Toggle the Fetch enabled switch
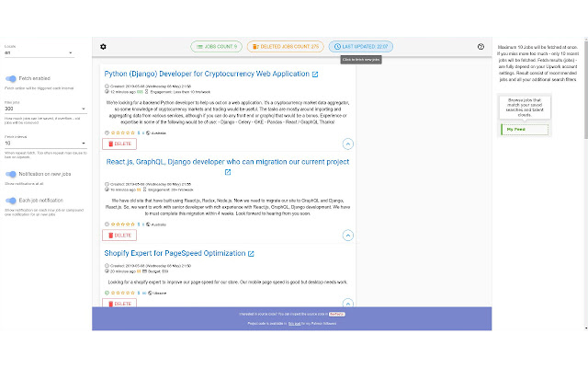Image resolution: width=588 pixels, height=368 pixels. 11,78
